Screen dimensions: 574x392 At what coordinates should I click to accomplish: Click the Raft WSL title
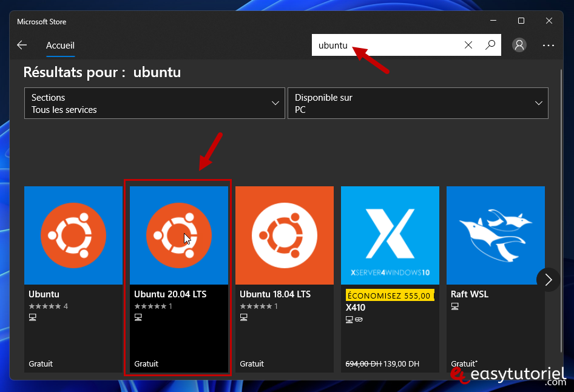click(469, 294)
